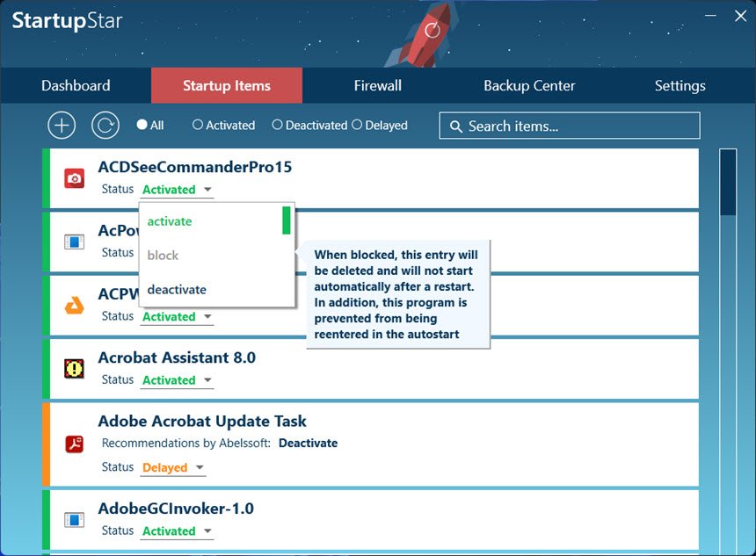Click the circular refresh list icon
Viewport: 756px width, 556px height.
click(x=105, y=126)
